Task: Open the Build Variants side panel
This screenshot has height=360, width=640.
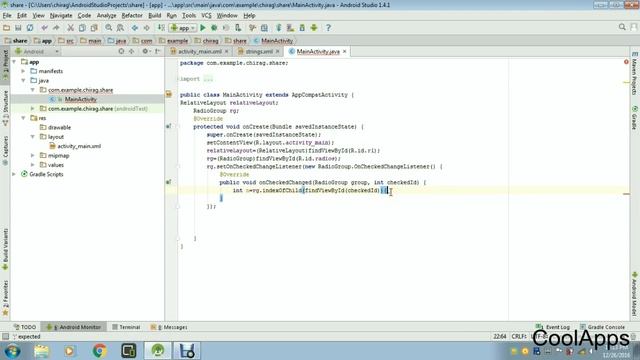Action: coord(5,249)
